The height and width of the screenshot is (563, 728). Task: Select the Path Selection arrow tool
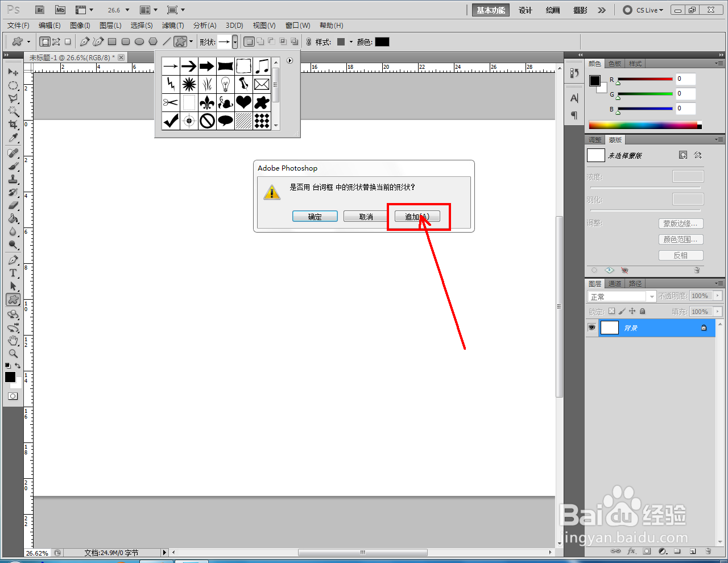13,286
